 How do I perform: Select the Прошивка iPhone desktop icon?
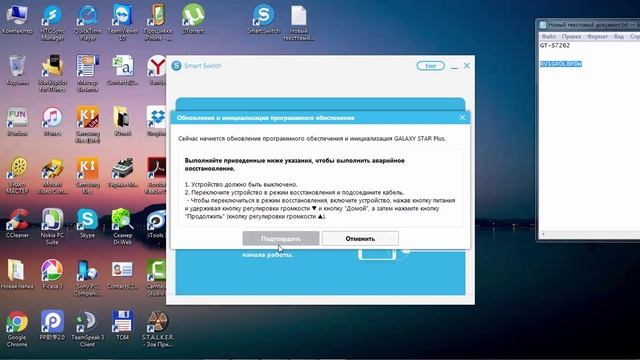158,22
